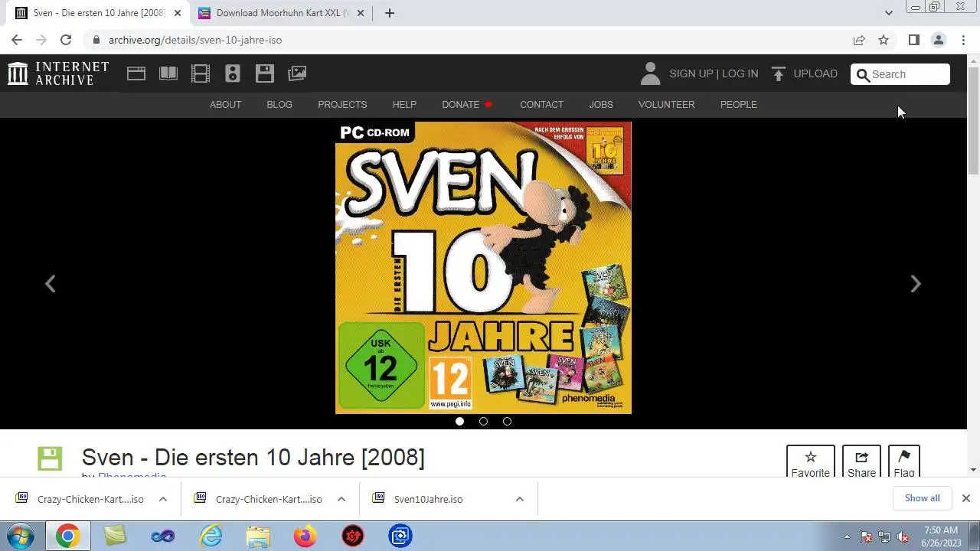Open the ABOUT menu item
This screenshot has height=551, width=980.
tap(225, 105)
